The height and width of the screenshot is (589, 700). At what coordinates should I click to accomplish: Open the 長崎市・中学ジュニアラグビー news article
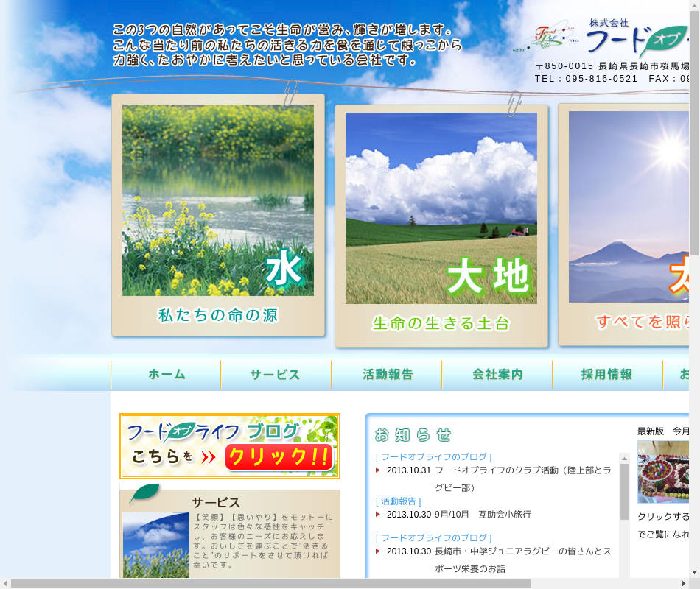[x=522, y=551]
